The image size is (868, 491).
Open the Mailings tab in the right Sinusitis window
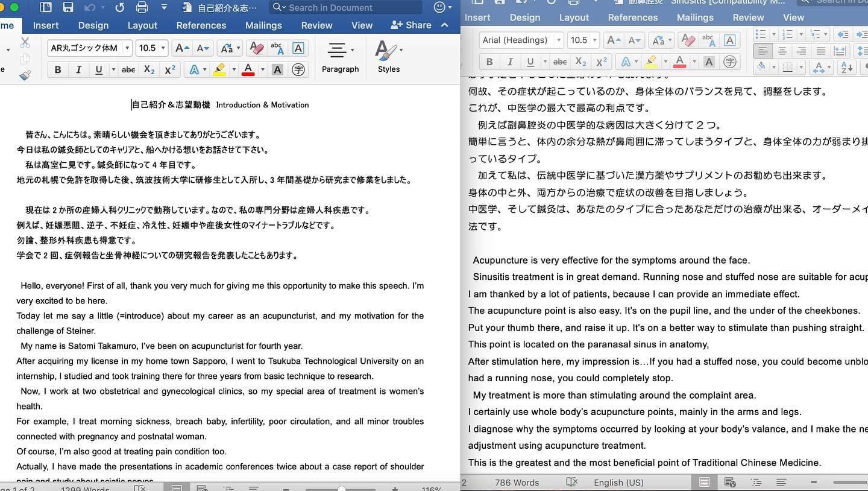(695, 17)
